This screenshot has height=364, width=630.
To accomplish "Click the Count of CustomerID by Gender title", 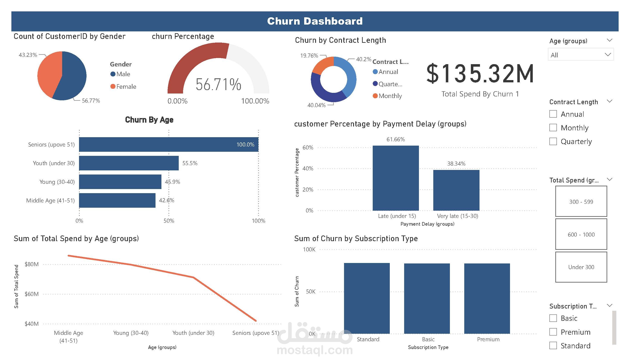I will (69, 36).
